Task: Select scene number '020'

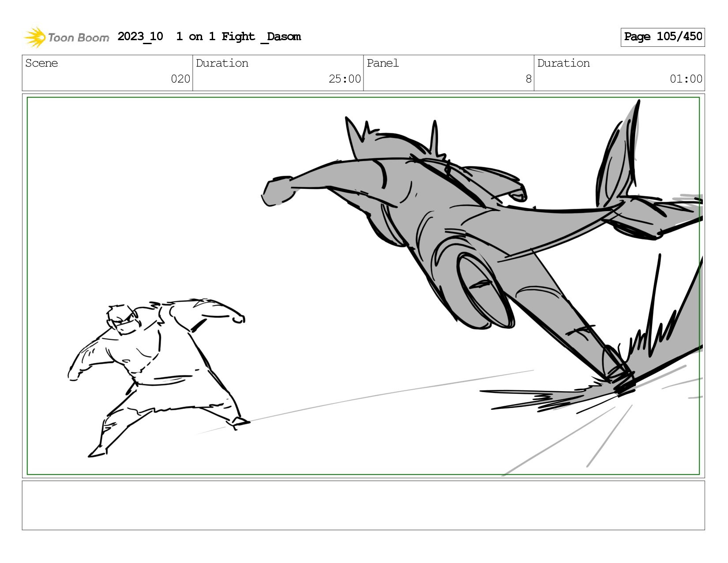Action: pos(180,79)
